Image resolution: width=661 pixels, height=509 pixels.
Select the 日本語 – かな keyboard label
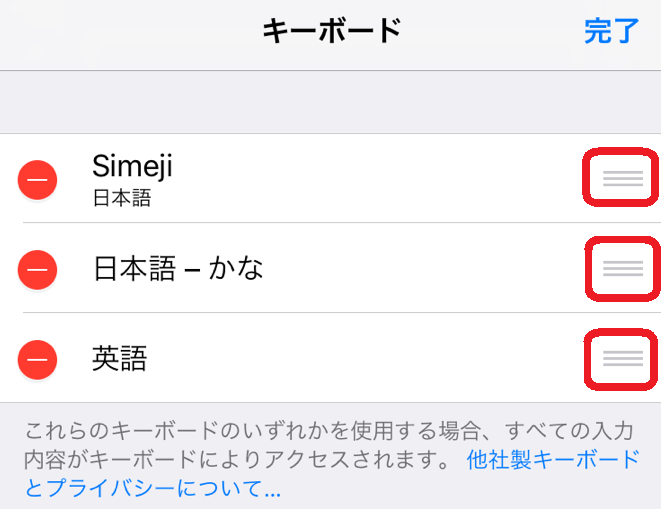point(178,269)
